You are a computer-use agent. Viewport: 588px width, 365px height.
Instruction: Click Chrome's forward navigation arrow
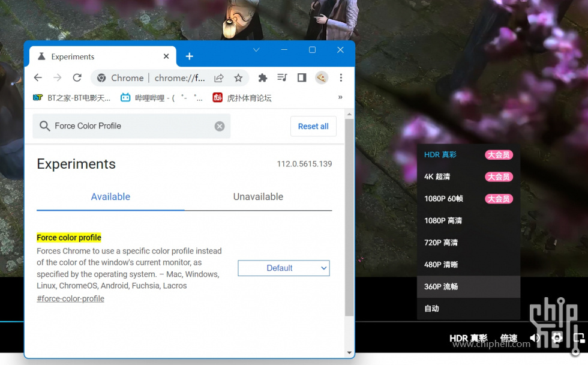pyautogui.click(x=58, y=77)
